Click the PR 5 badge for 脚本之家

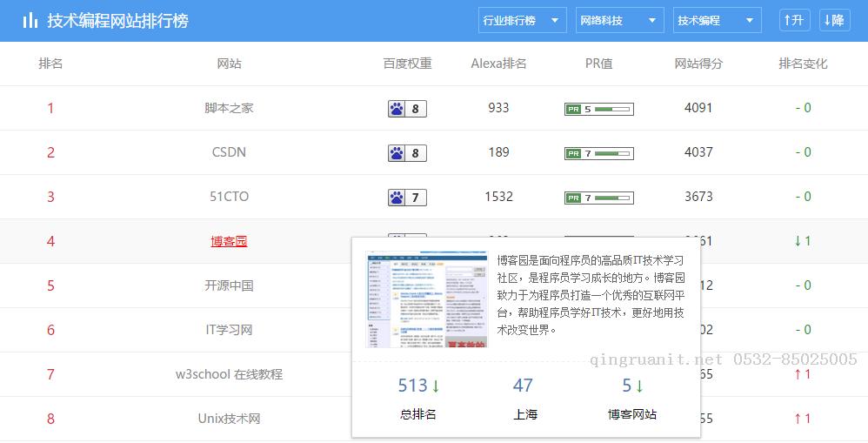(x=599, y=109)
